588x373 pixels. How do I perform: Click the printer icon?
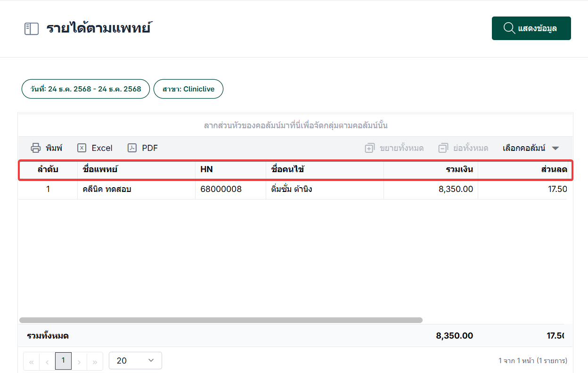coord(36,148)
